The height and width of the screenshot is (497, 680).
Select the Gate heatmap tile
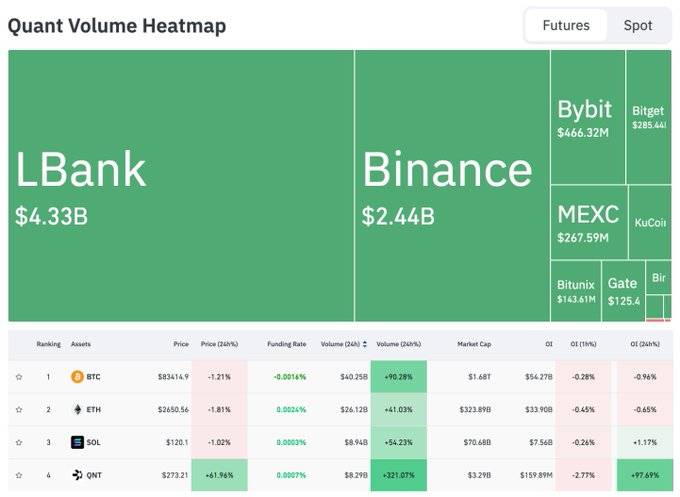(x=623, y=291)
